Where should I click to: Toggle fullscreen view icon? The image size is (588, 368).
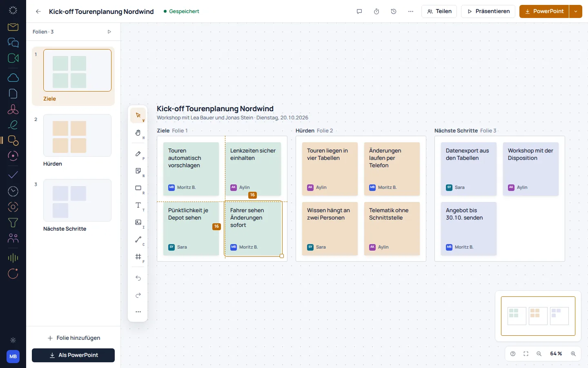tap(526, 354)
